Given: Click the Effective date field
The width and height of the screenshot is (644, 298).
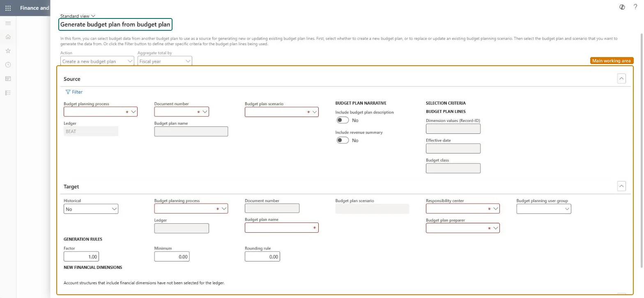Looking at the screenshot, I should [x=453, y=148].
